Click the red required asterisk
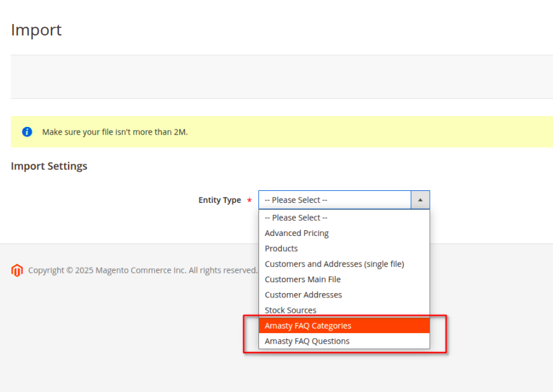 [x=250, y=200]
